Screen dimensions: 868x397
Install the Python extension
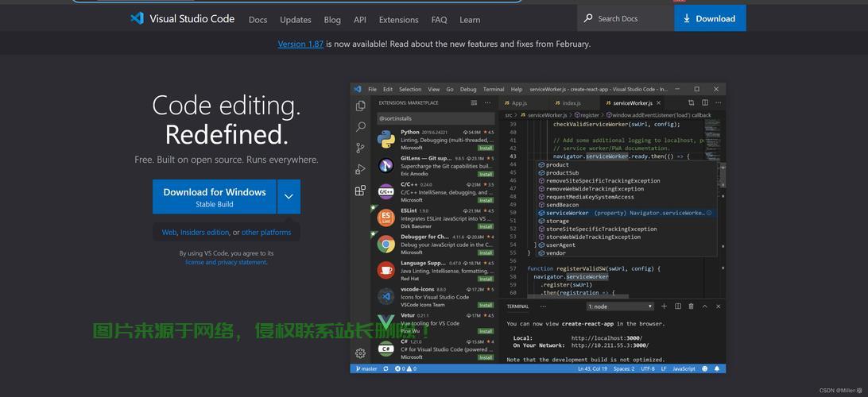[486, 148]
